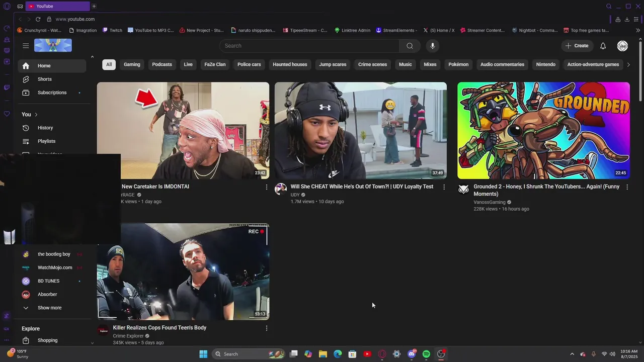Open the bootleg boy subscription
This screenshot has width=644, height=362.
(52, 254)
